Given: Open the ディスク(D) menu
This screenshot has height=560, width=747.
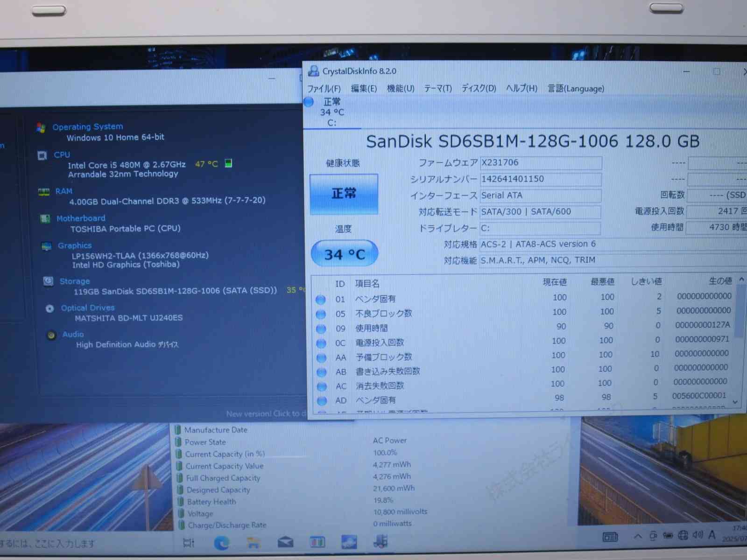Looking at the screenshot, I should click(x=479, y=89).
